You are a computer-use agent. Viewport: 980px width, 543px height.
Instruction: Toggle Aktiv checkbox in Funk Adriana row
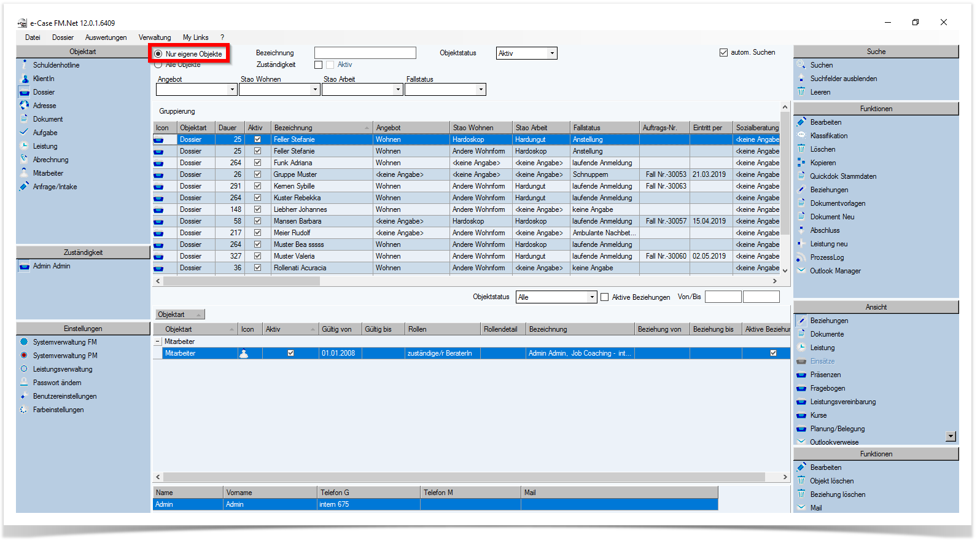(x=258, y=163)
